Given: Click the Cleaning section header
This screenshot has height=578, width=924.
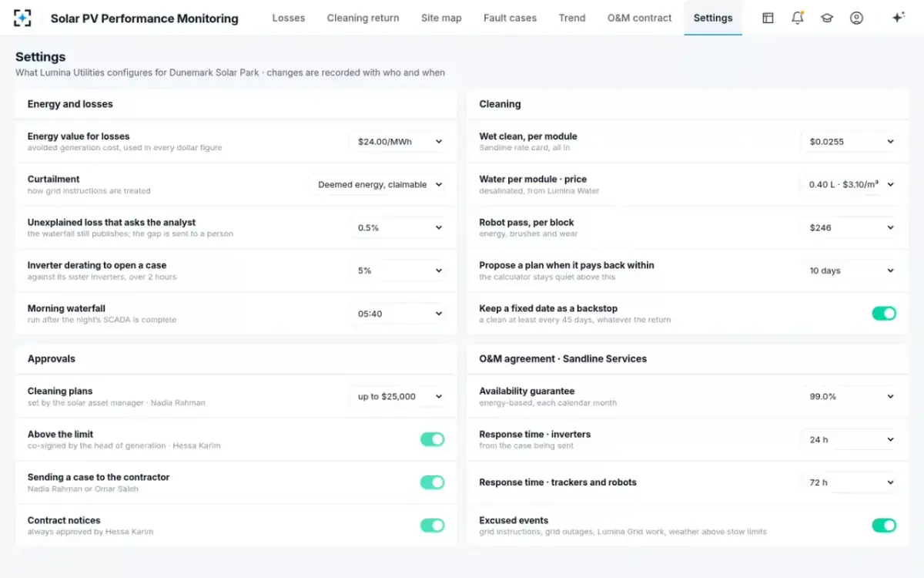Looking at the screenshot, I should point(500,104).
